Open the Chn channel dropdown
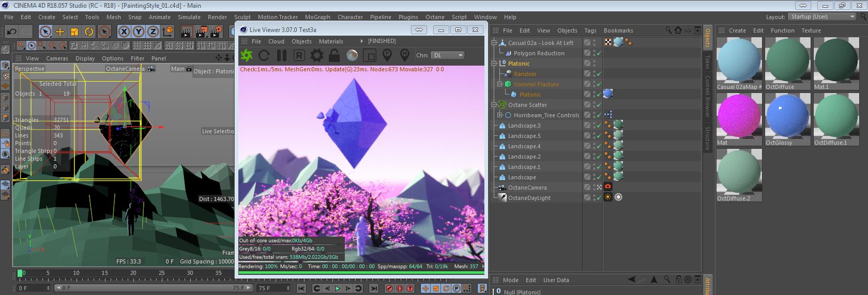 click(447, 55)
